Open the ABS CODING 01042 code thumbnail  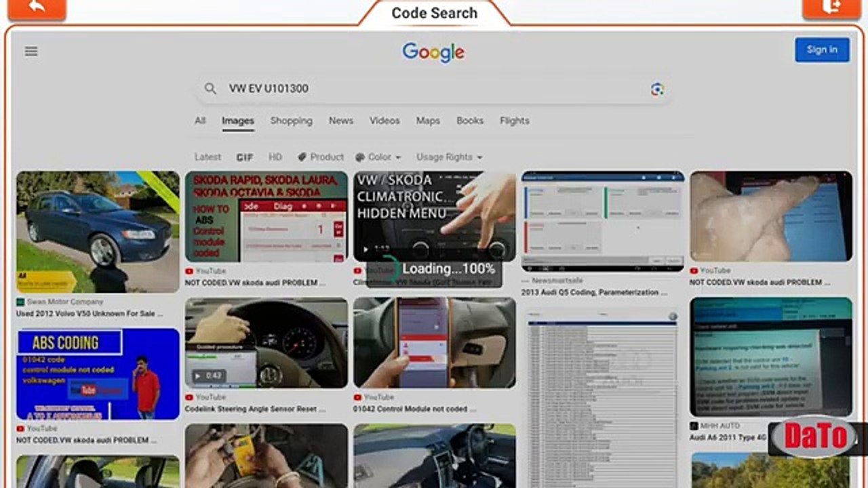[x=98, y=374]
